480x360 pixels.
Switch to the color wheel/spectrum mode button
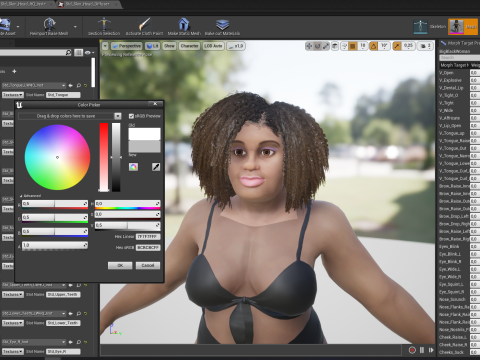(133, 167)
